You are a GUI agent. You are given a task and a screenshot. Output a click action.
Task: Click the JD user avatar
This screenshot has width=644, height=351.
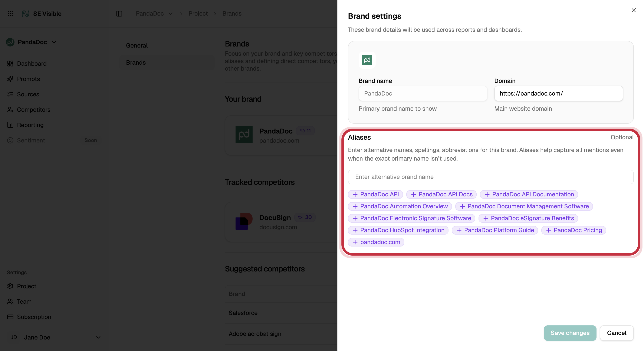pos(14,337)
